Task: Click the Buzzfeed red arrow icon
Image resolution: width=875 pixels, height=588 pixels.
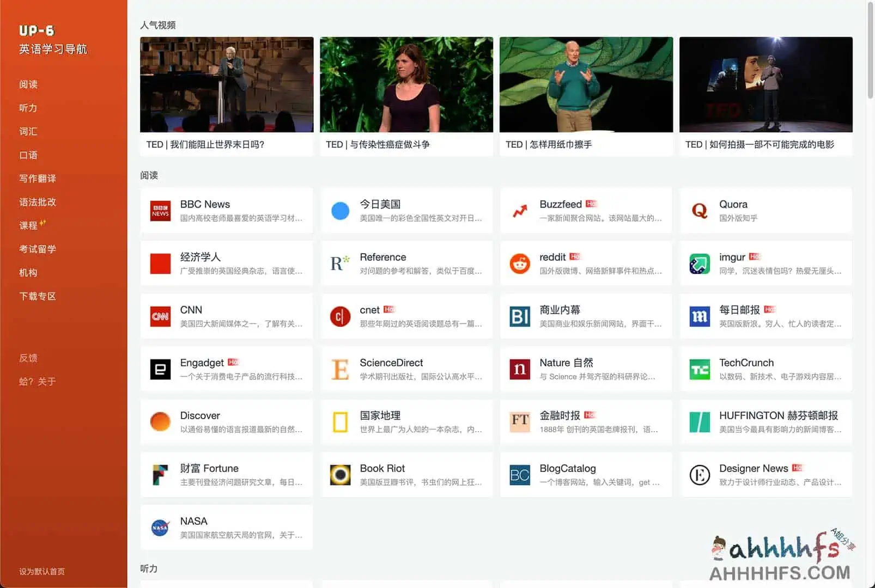Action: coord(520,211)
